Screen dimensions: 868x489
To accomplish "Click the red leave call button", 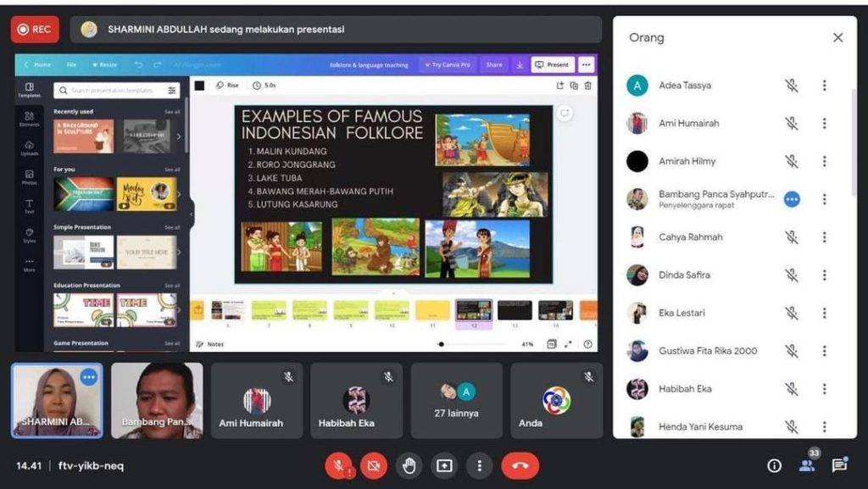I will coord(520,465).
